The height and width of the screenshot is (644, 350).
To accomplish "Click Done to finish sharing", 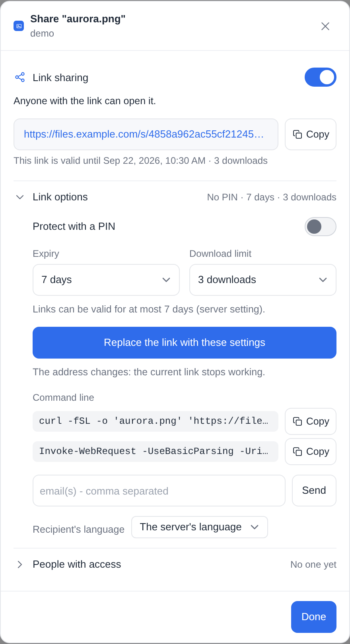I will click(314, 617).
